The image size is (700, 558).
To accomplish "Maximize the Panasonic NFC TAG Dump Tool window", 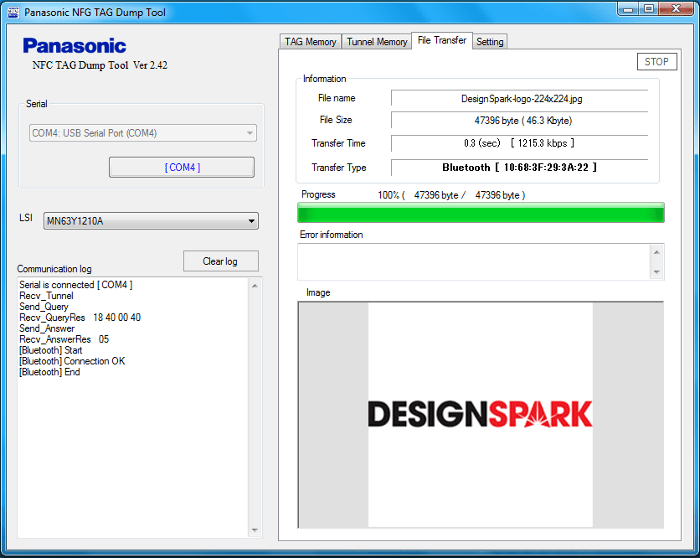I will pos(649,9).
